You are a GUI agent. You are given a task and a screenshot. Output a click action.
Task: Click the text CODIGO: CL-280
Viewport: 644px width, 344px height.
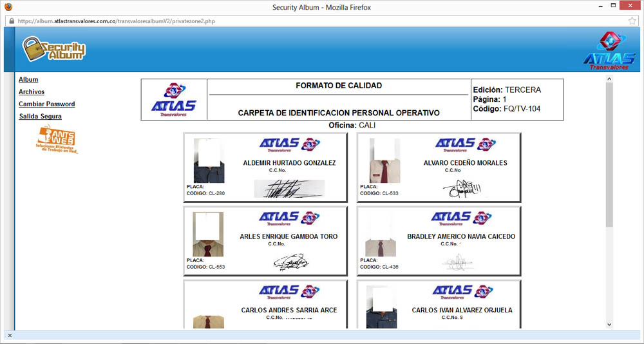[206, 193]
